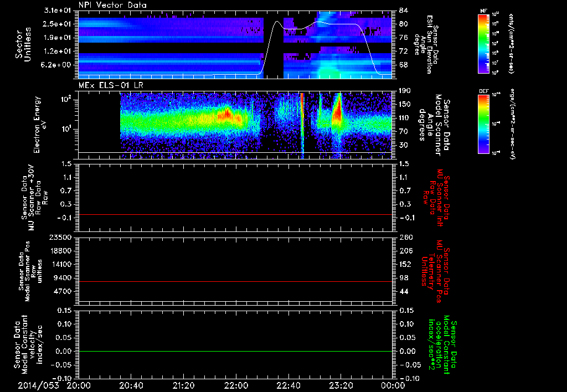Image resolution: width=567 pixels, height=392 pixels.
Task: Click the 'Model Scanner Pos Raw unitless' label
Action: (30, 271)
